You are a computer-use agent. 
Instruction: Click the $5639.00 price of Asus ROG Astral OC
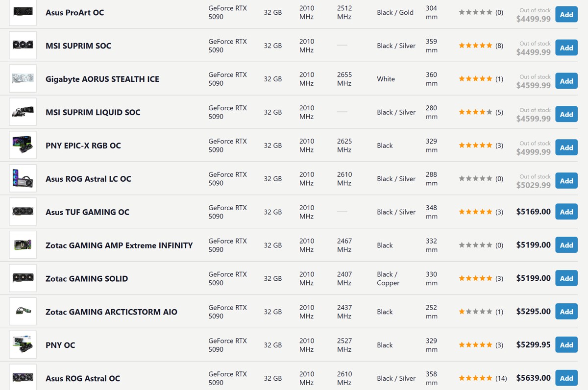[533, 378]
